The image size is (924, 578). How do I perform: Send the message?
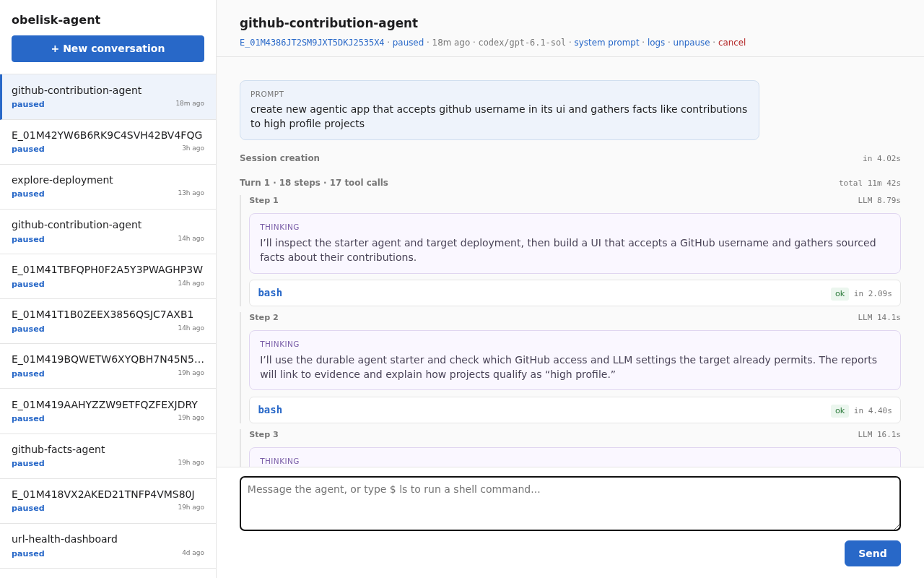click(x=872, y=553)
